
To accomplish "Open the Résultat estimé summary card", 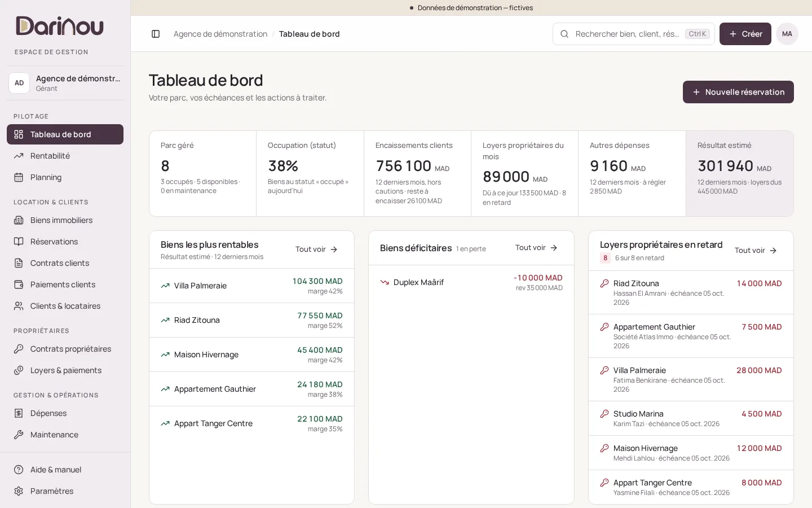I will pyautogui.click(x=740, y=173).
